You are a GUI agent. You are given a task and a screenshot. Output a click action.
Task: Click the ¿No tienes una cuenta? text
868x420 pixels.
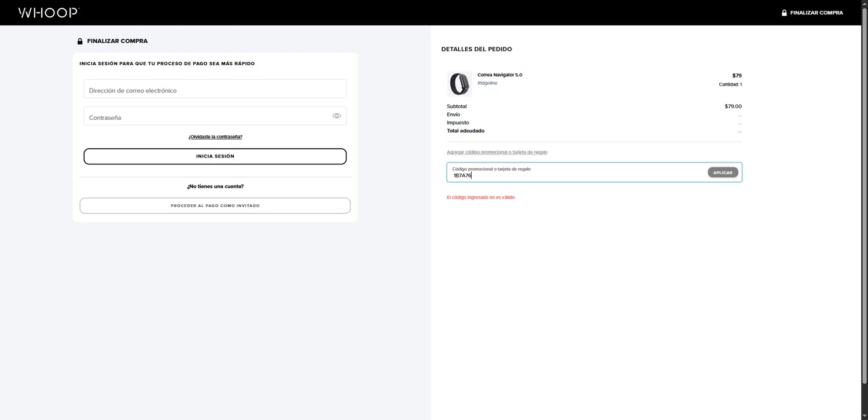coord(215,186)
